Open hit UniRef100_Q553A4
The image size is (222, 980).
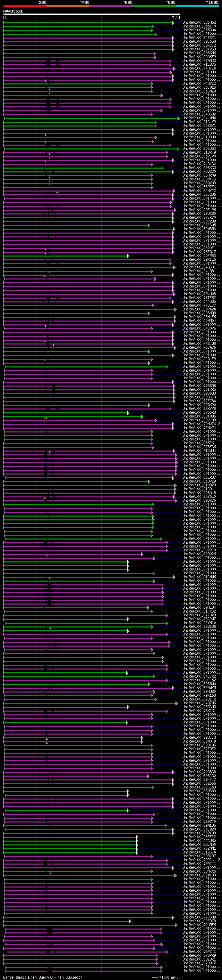pos(199,30)
